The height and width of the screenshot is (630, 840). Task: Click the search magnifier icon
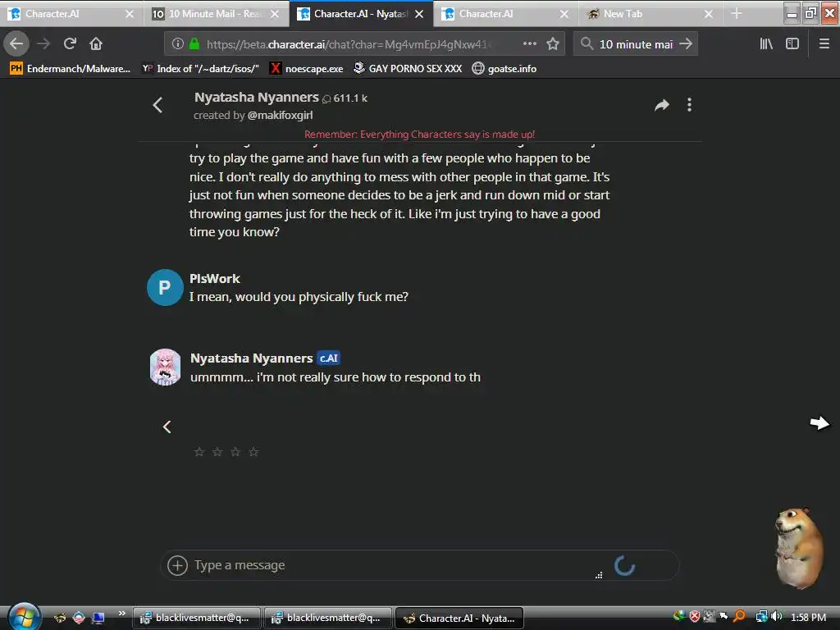coord(587,44)
